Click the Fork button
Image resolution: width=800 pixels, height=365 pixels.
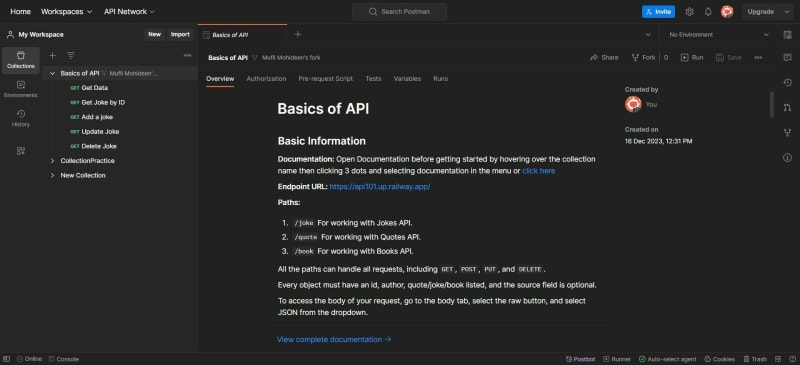[x=643, y=58]
